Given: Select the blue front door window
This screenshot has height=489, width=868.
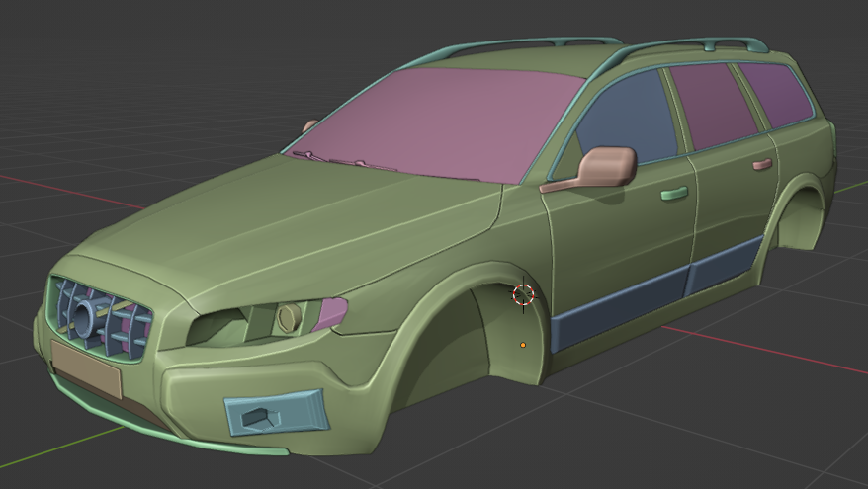Looking at the screenshot, I should (631, 119).
